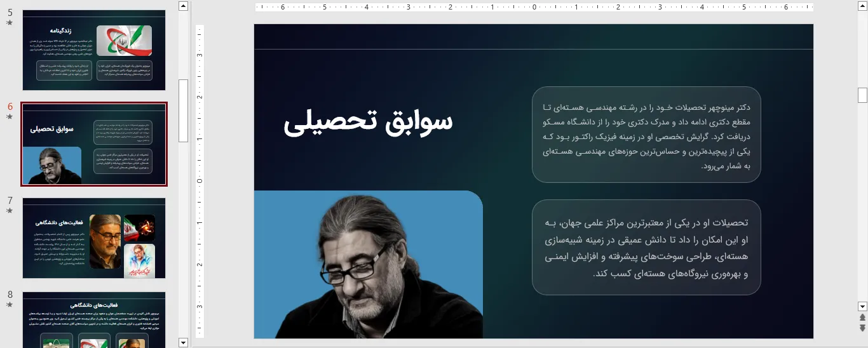This screenshot has height=348, width=868.
Task: Click the thumbnail pane scrollbar thumb
Action: (184, 110)
